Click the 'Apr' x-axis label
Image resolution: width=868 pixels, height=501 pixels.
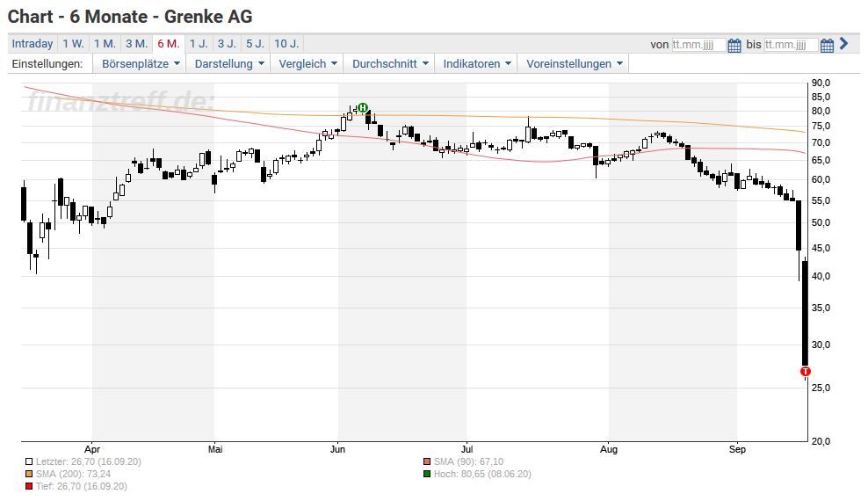tap(92, 449)
